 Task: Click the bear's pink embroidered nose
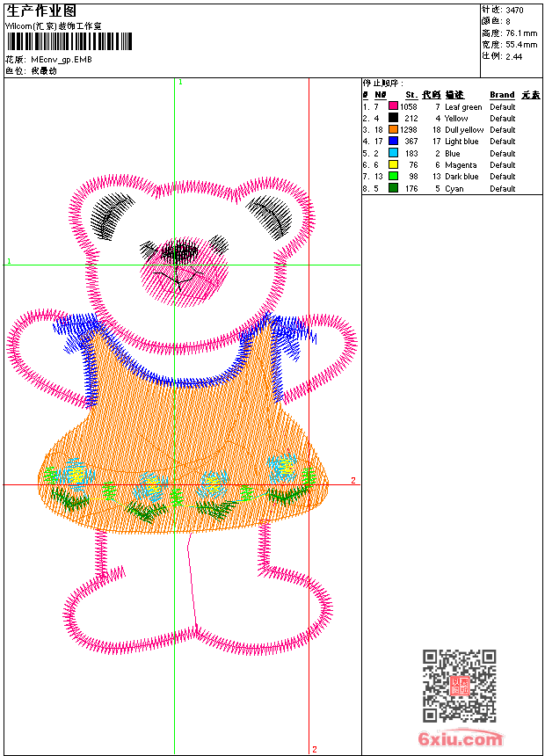pyautogui.click(x=185, y=270)
